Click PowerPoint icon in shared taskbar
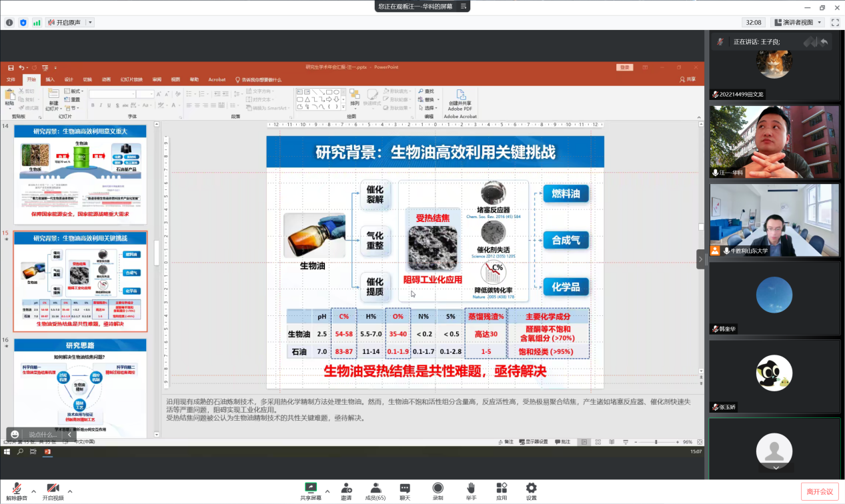This screenshot has width=845, height=504. point(47,451)
